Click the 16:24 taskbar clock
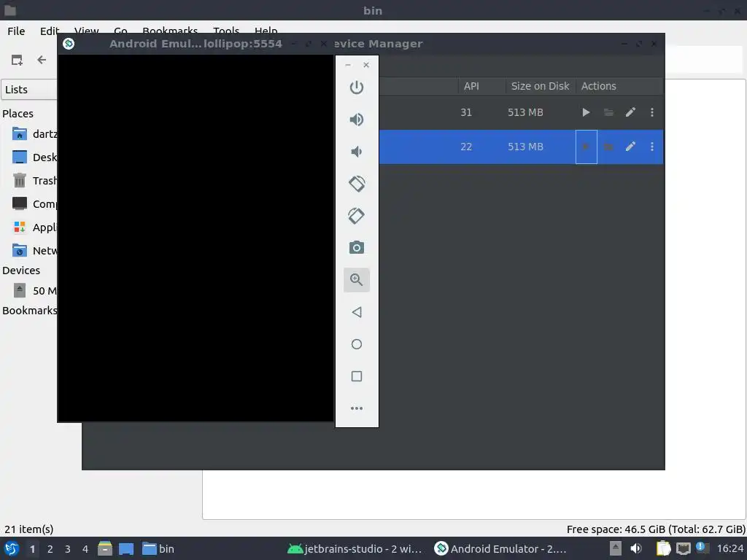 [729, 548]
